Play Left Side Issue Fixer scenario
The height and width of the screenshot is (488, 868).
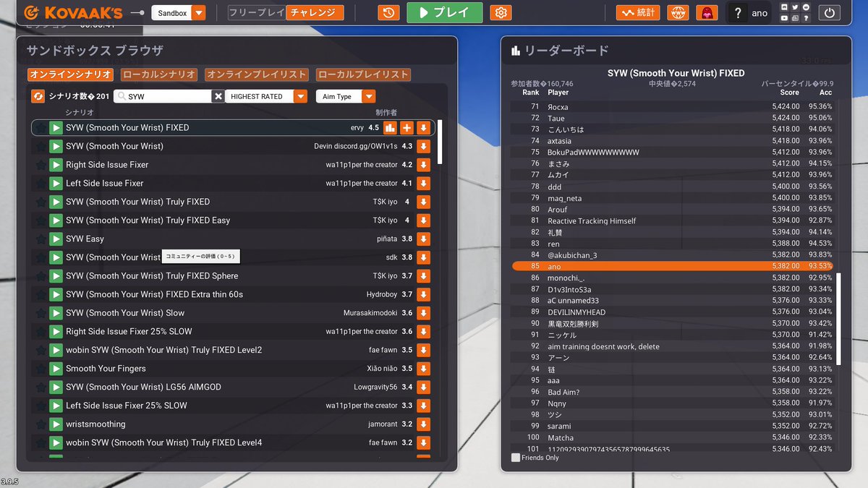point(56,184)
